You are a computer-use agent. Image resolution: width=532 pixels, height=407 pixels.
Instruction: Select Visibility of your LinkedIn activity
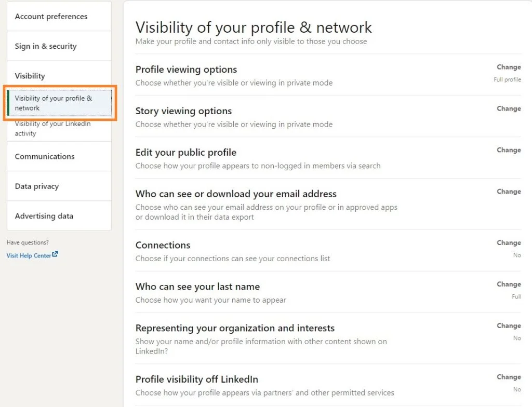coord(52,128)
